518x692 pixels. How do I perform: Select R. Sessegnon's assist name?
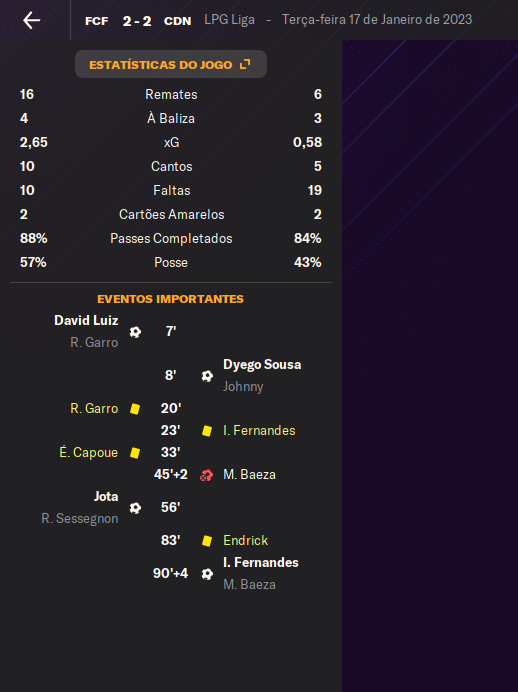coord(79,519)
